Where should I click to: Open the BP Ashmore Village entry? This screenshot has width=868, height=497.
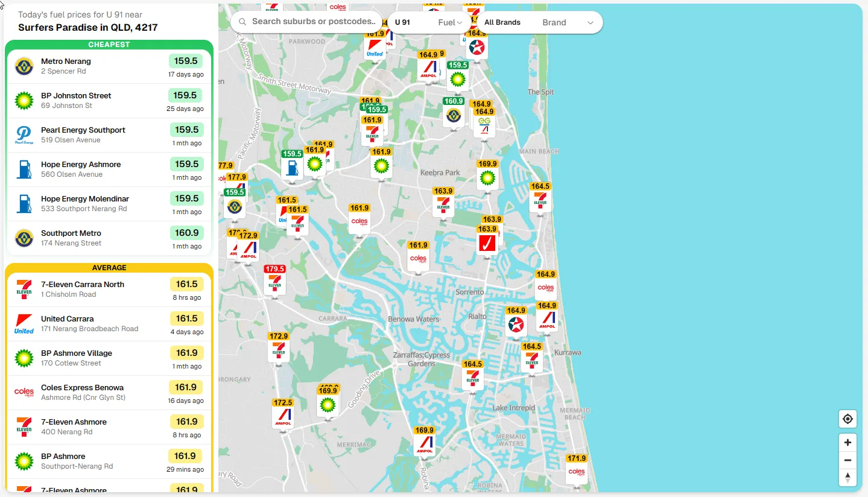(109, 358)
